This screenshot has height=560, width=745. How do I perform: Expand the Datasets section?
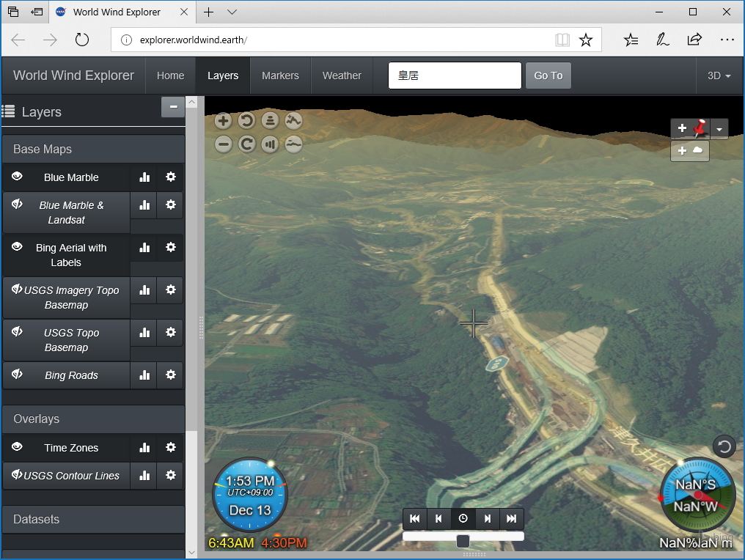[93, 519]
